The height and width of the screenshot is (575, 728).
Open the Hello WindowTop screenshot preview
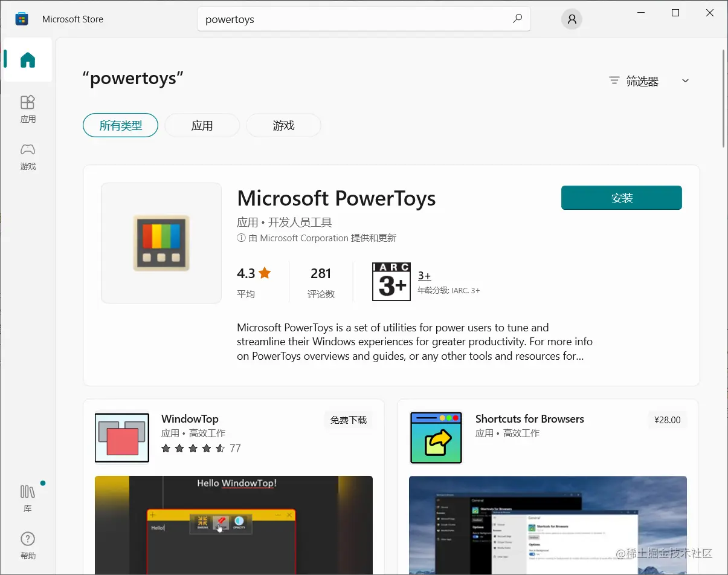pyautogui.click(x=234, y=525)
